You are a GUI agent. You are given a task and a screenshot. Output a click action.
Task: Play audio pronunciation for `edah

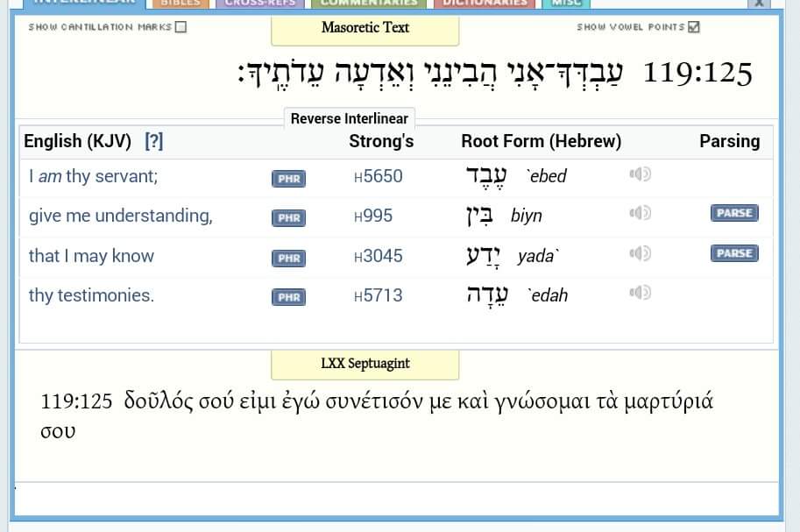click(640, 292)
